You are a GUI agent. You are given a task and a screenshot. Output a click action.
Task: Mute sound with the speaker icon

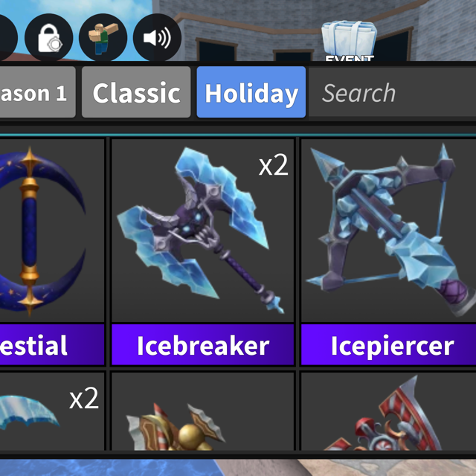[x=157, y=37]
